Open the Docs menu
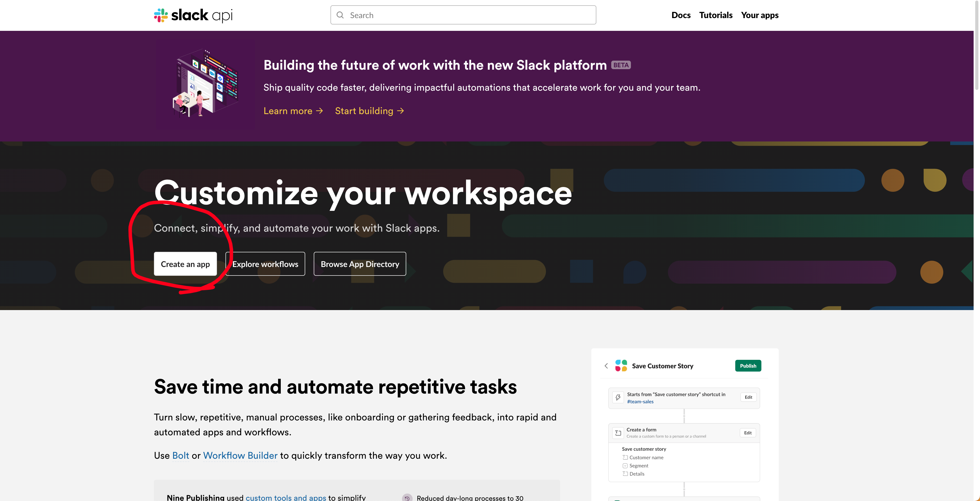 (x=681, y=15)
